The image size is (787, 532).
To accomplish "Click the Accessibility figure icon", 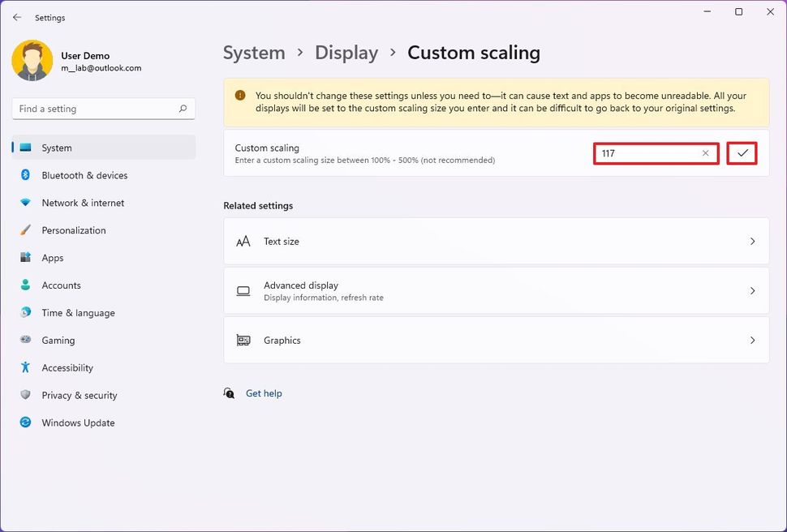I will pyautogui.click(x=25, y=368).
